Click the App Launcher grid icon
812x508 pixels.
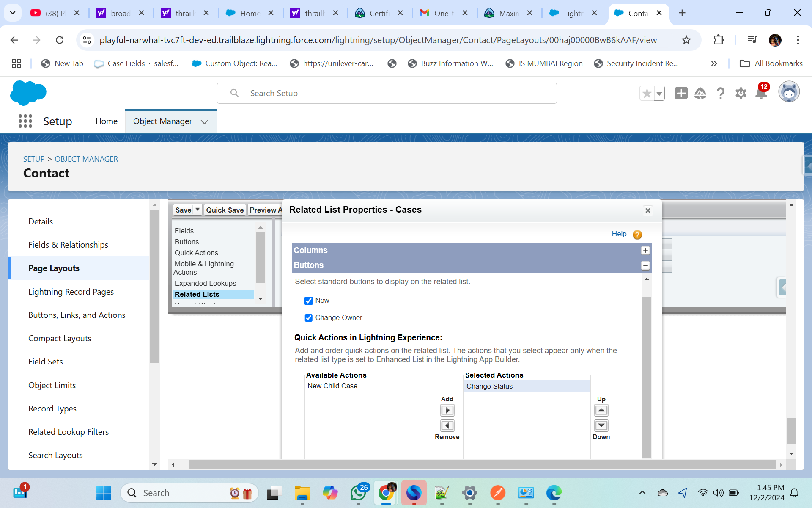[25, 121]
